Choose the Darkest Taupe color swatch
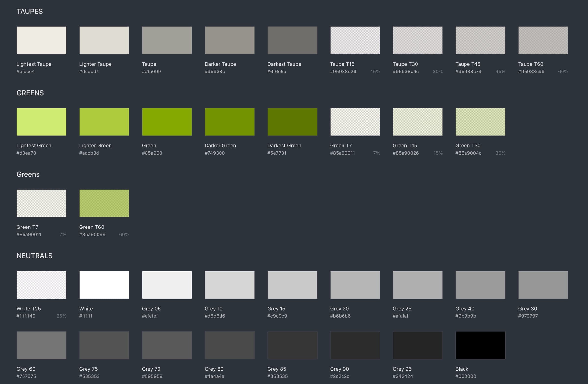The width and height of the screenshot is (588, 384). tap(292, 40)
